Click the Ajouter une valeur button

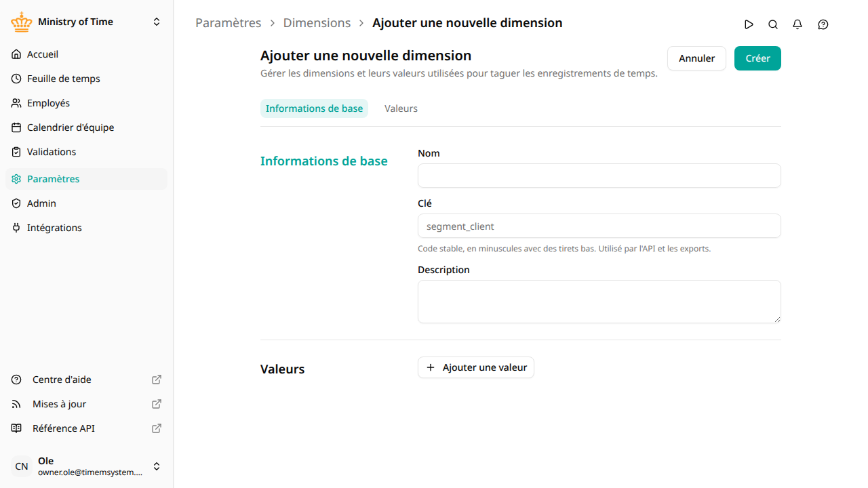[476, 367]
